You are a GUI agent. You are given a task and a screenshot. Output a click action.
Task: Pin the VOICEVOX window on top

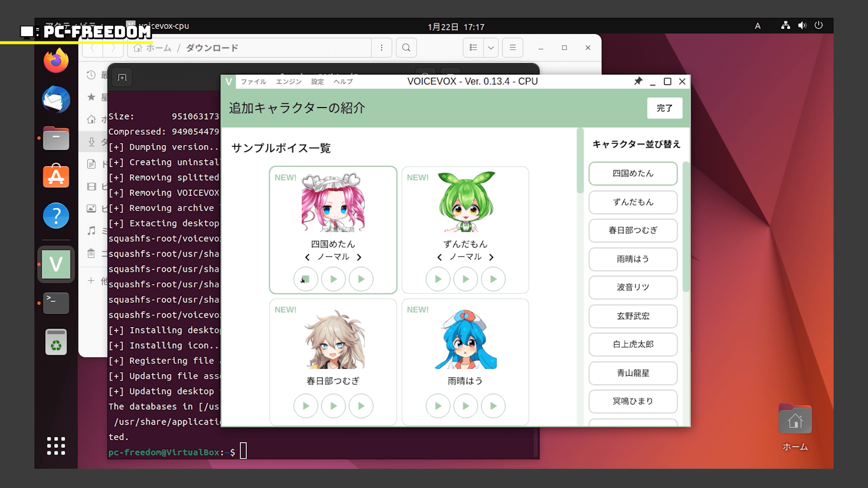tap(638, 81)
